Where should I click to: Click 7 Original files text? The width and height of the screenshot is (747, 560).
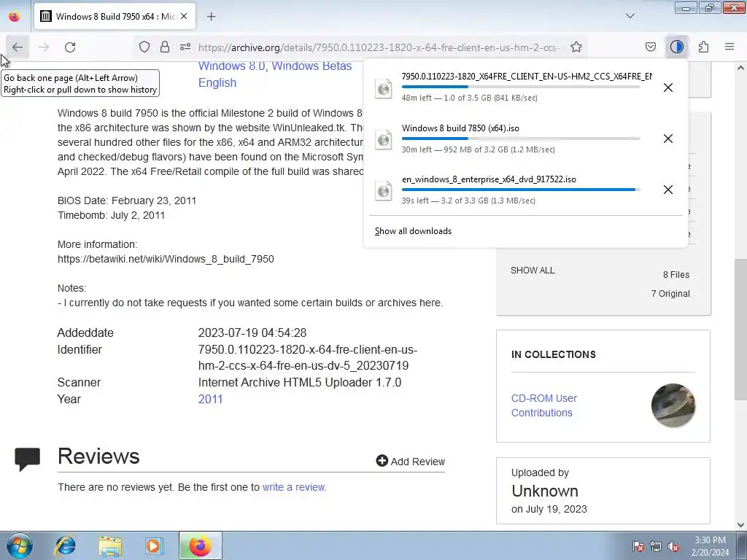click(670, 294)
